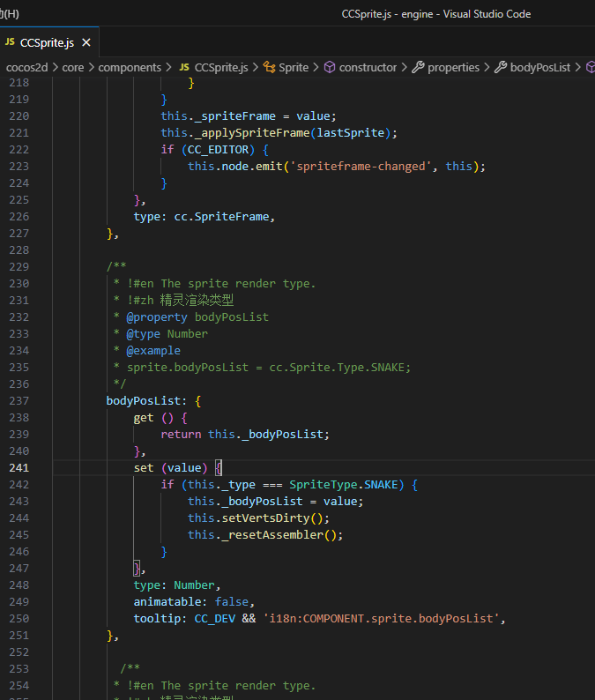The image size is (595, 700).
Task: Click the Sprite class symbol icon in breadcrumb
Action: pos(269,67)
